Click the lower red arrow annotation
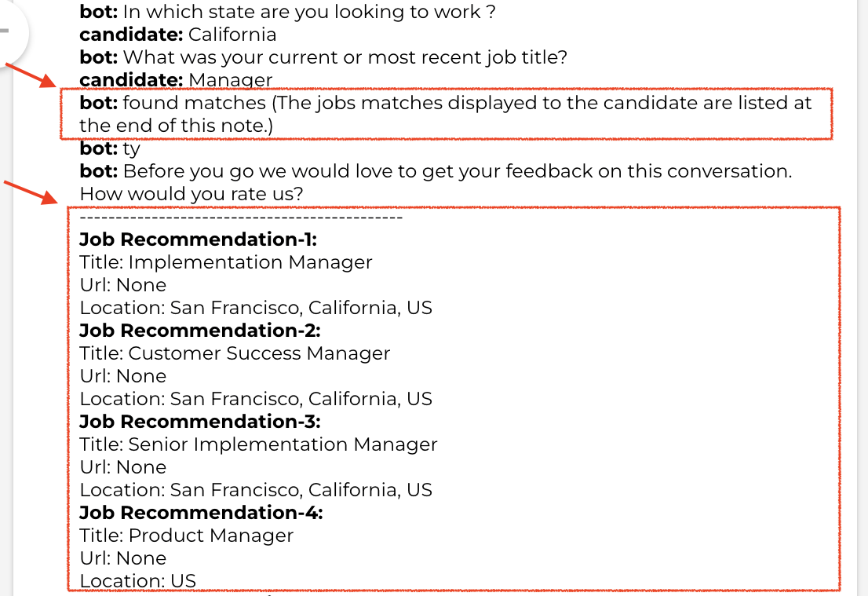868x596 pixels. click(x=31, y=192)
